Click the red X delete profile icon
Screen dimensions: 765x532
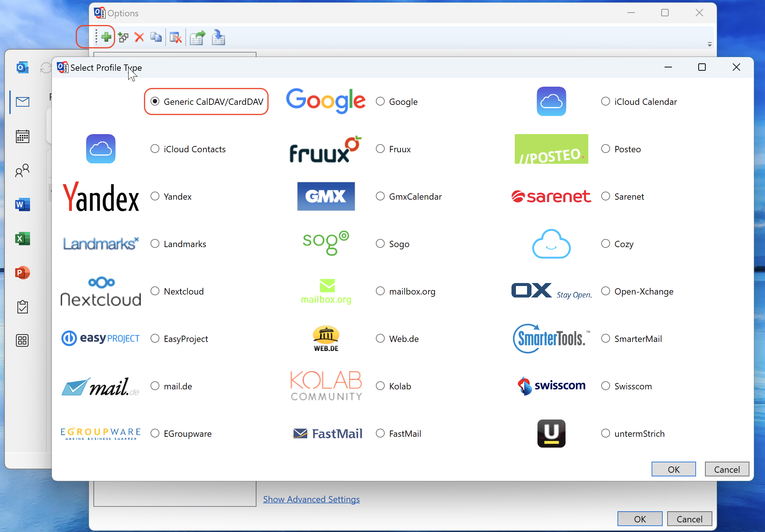tap(139, 37)
